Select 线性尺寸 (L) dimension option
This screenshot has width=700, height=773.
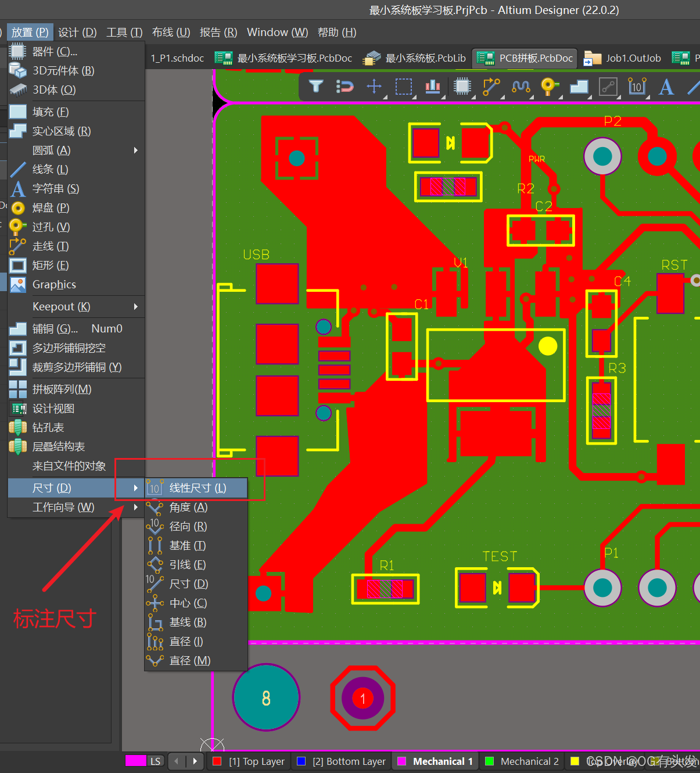[196, 488]
